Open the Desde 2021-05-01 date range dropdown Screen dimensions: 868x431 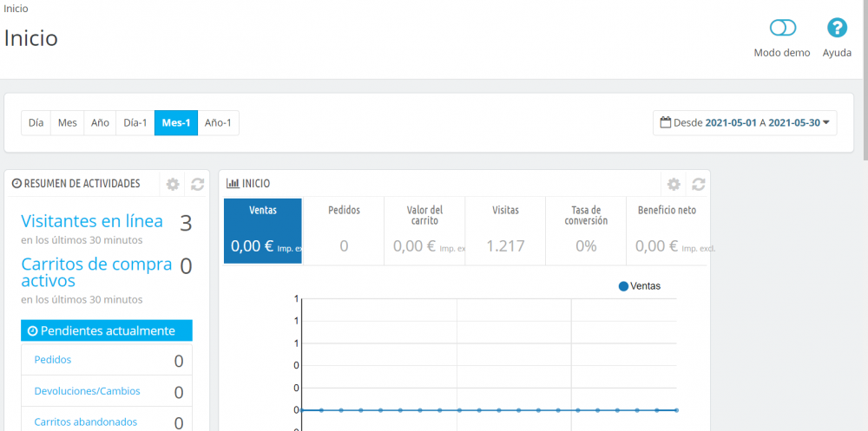coord(745,123)
